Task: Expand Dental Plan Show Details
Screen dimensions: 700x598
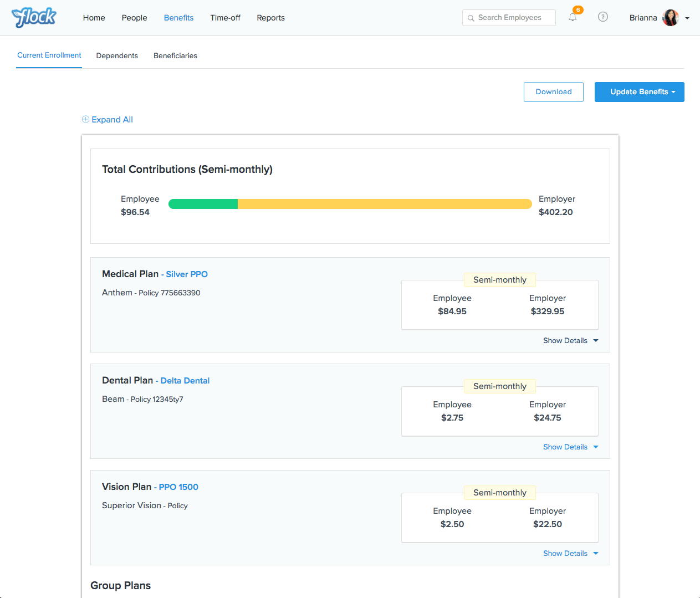Action: (571, 447)
